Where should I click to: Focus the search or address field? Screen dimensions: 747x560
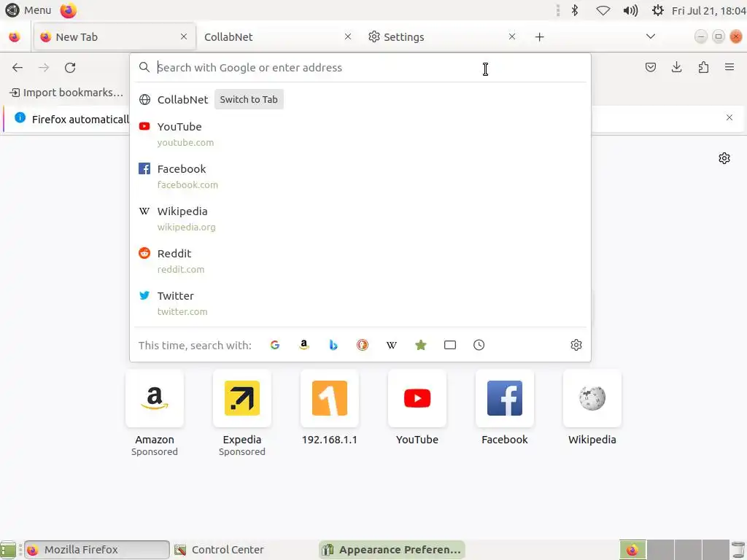[x=360, y=68]
